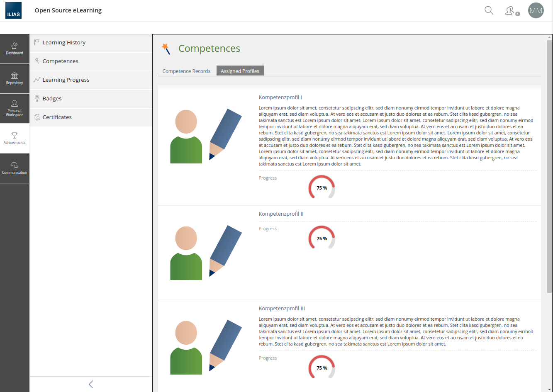Open the contacts notification icon
Viewport: 553px width, 392px height.
click(511, 11)
